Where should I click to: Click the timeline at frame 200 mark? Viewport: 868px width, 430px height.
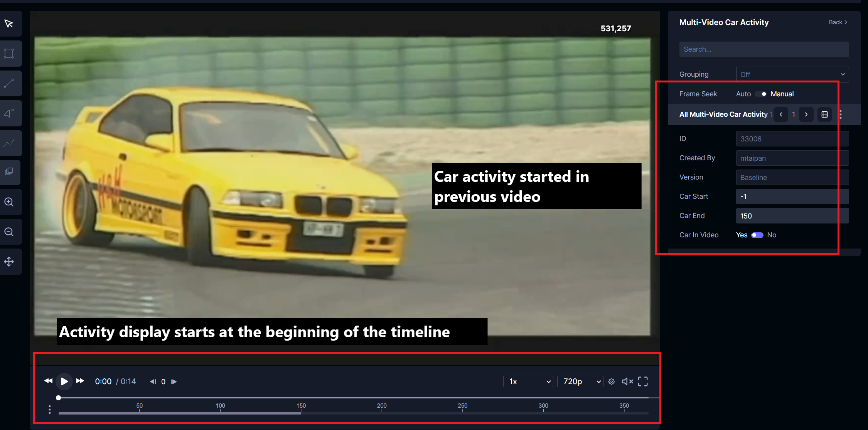click(382, 412)
